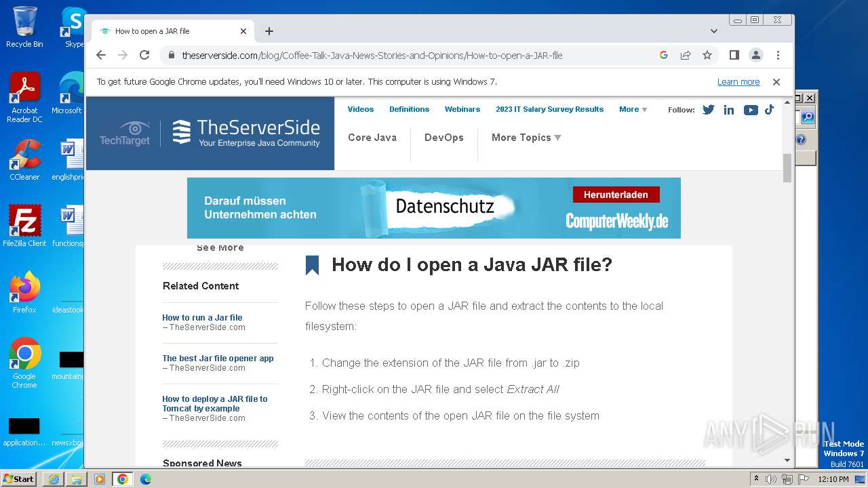Viewport: 868px width, 488px height.
Task: Go to the Core Java section
Action: coord(372,138)
